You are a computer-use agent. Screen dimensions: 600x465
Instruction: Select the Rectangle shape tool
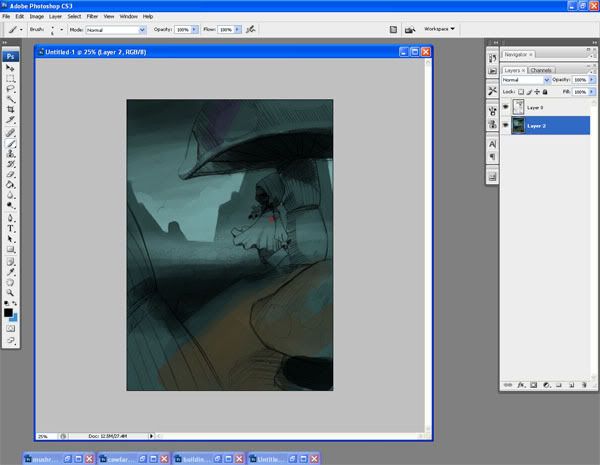coord(10,250)
